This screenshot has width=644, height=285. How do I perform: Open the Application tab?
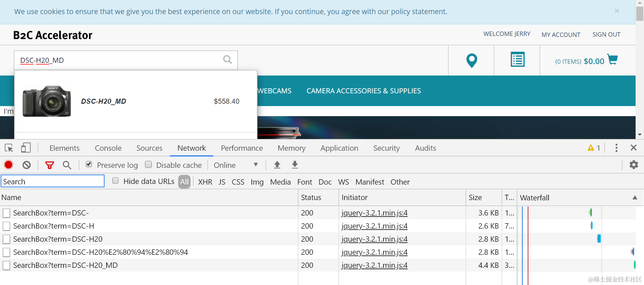(x=339, y=148)
